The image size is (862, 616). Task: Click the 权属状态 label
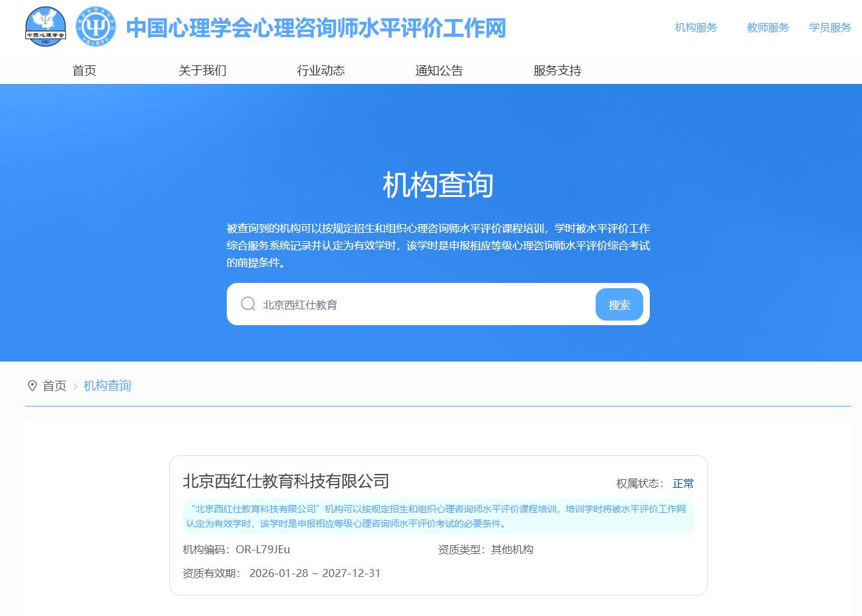[640, 484]
